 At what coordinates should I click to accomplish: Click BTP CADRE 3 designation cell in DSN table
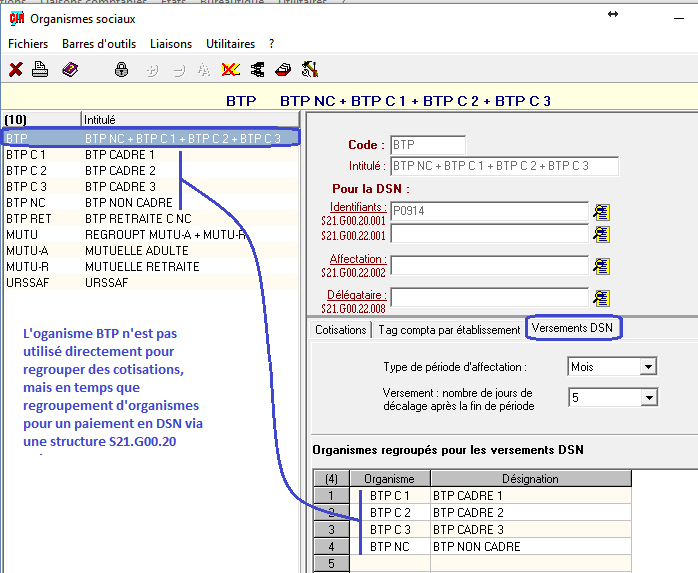tap(531, 529)
